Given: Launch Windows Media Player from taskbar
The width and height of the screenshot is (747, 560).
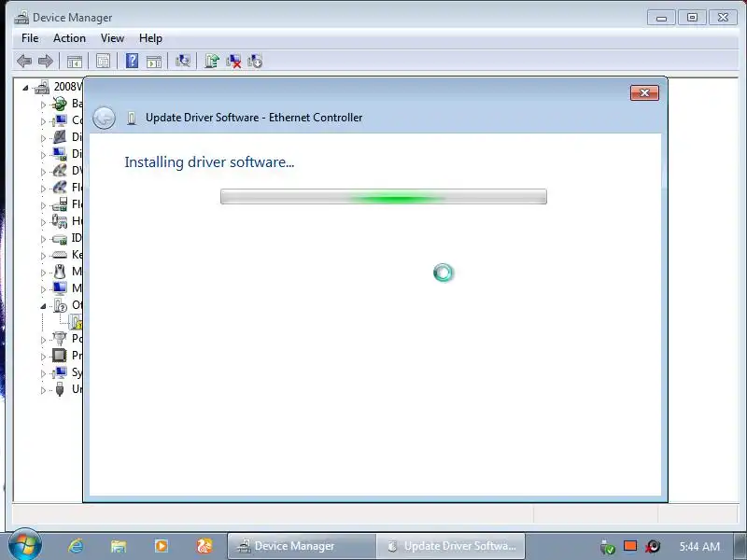Looking at the screenshot, I should pyautogui.click(x=161, y=546).
